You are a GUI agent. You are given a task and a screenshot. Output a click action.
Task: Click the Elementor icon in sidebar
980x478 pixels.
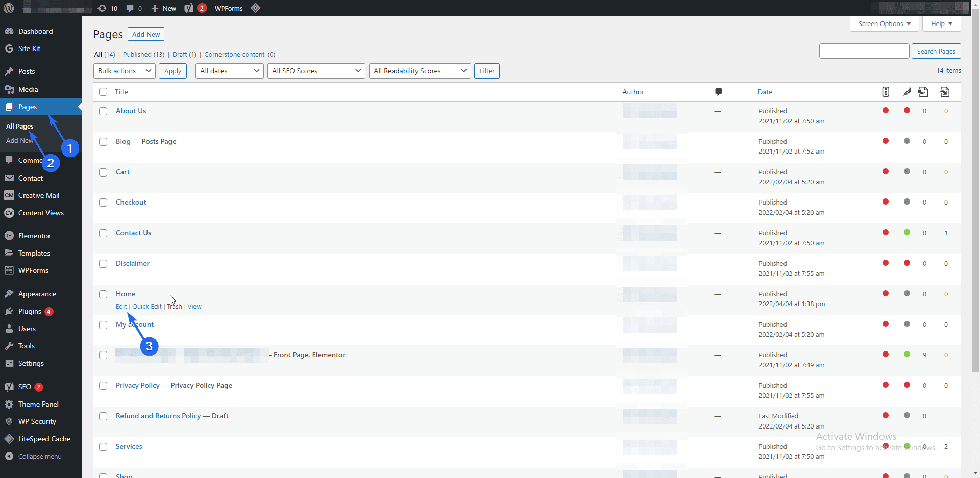click(9, 236)
